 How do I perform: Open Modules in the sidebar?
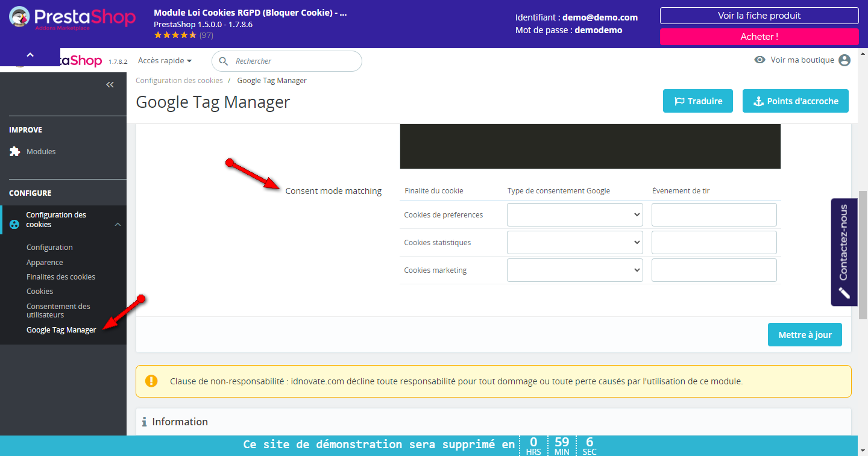point(41,152)
